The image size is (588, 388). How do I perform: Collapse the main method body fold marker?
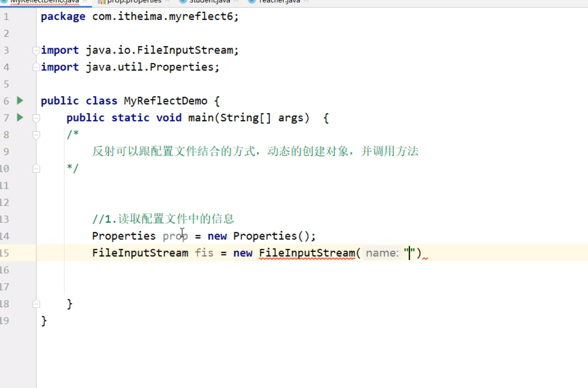[36, 118]
